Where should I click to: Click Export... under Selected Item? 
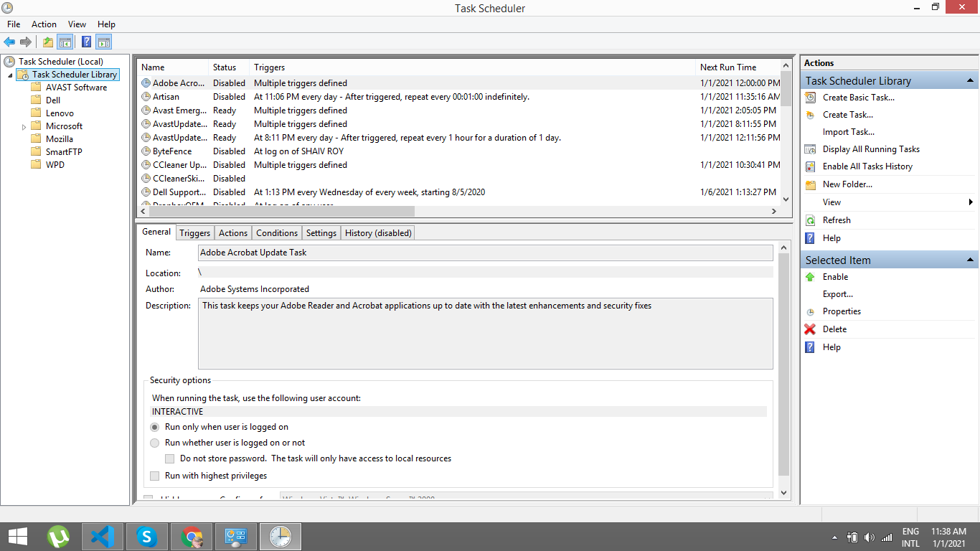838,294
